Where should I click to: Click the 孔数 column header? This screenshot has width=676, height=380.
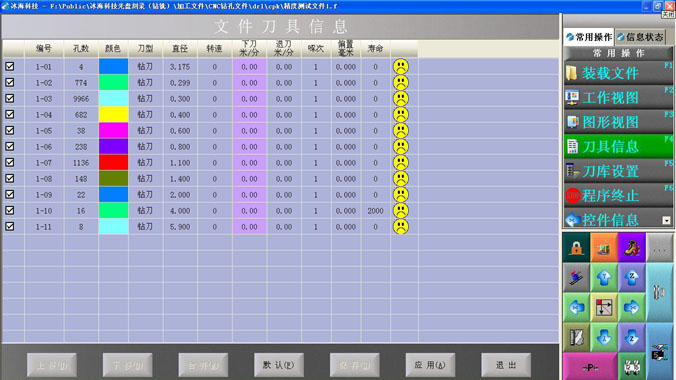(x=81, y=49)
